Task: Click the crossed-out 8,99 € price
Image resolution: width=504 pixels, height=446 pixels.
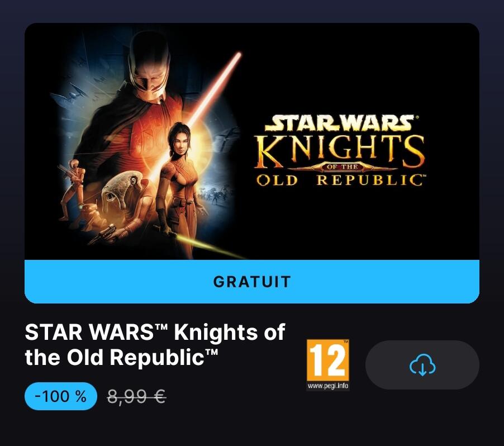Action: click(x=136, y=396)
